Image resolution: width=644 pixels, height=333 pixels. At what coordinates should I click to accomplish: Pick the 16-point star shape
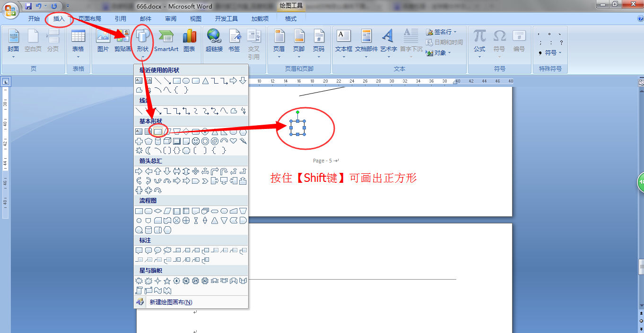click(x=186, y=281)
